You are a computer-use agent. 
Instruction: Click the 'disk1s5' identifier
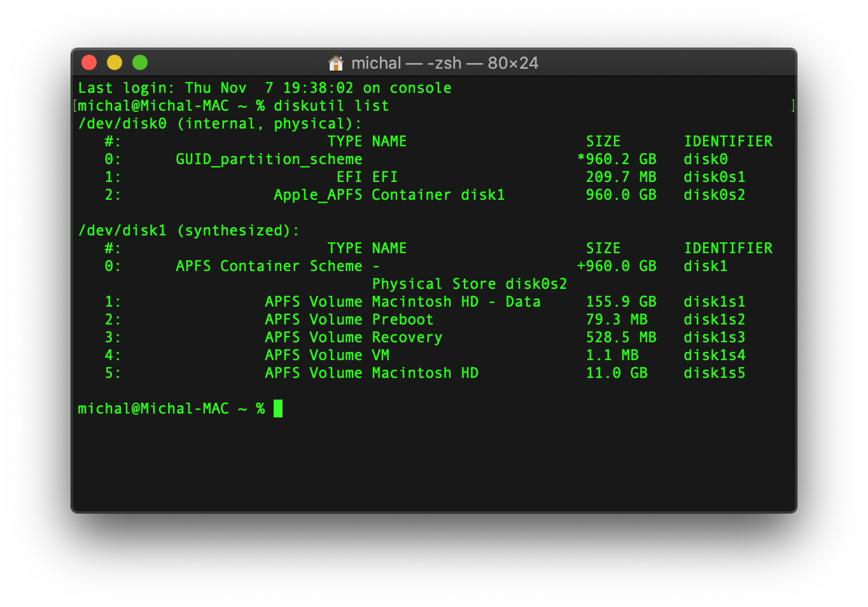pos(715,373)
